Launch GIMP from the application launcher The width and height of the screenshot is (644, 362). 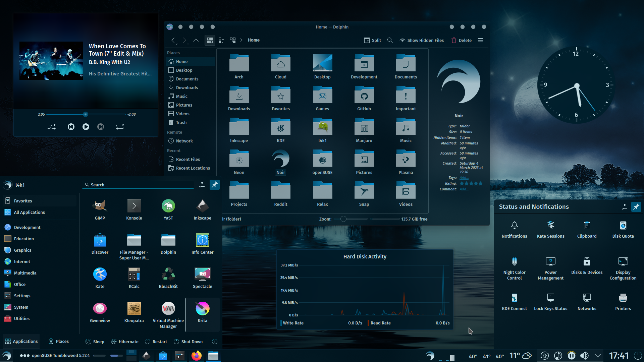coord(100,209)
